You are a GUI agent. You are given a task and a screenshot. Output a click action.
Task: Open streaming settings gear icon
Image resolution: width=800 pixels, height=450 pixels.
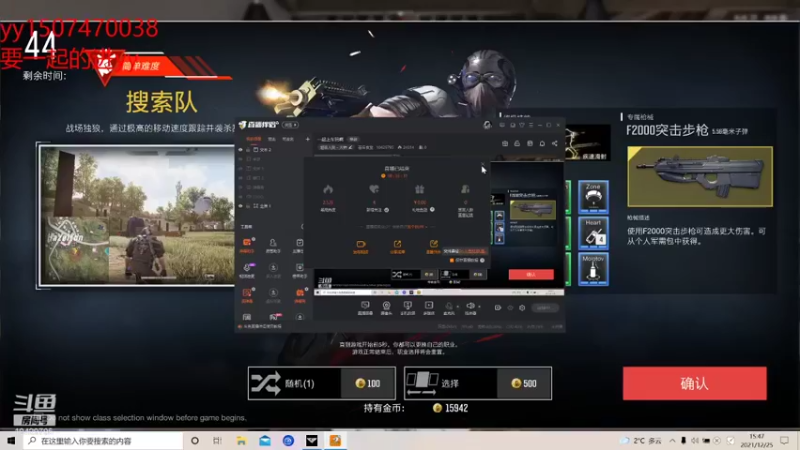point(522,308)
